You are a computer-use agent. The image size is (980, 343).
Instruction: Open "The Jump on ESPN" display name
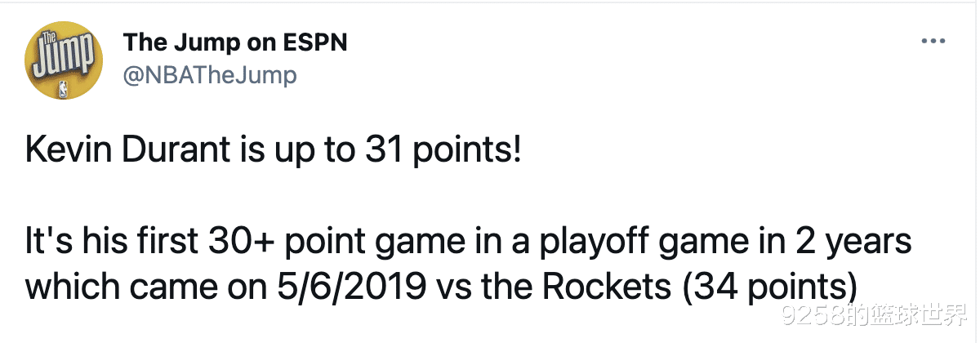coord(234,42)
